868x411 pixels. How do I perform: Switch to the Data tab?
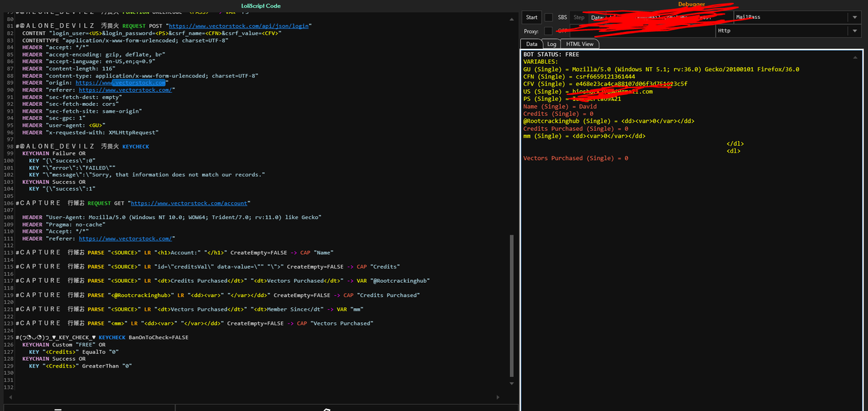coord(532,44)
